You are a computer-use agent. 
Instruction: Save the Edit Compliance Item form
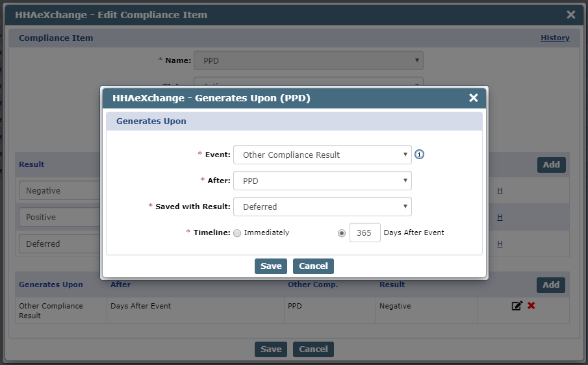271,349
